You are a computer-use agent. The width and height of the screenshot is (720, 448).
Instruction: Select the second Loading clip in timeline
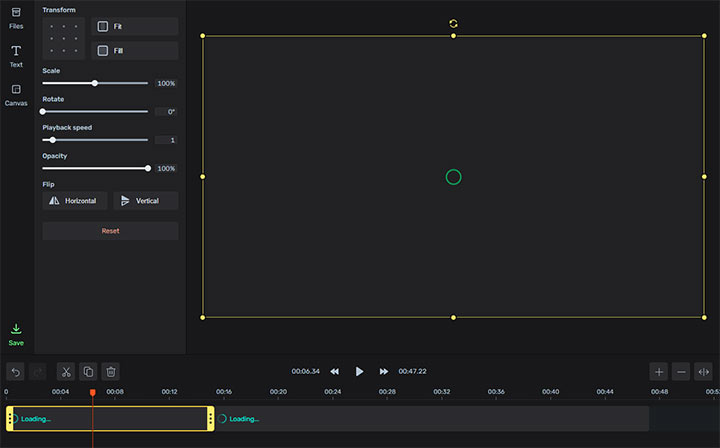click(430, 418)
